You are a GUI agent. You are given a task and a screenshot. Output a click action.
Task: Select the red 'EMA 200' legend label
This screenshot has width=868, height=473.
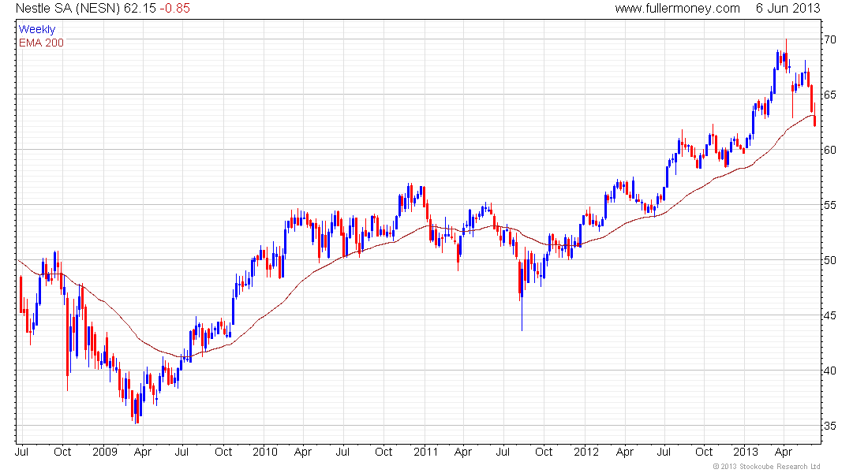[41, 43]
